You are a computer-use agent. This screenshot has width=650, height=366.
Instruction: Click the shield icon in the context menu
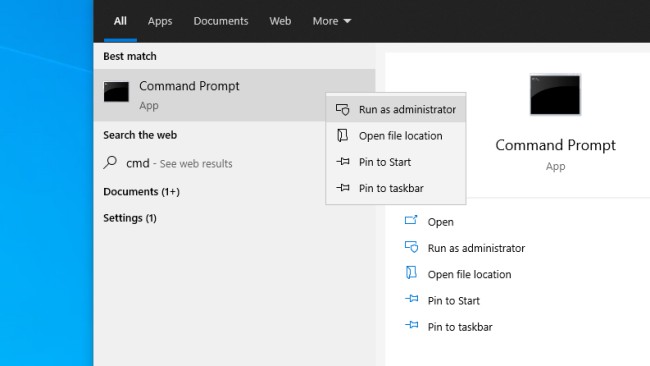click(343, 109)
